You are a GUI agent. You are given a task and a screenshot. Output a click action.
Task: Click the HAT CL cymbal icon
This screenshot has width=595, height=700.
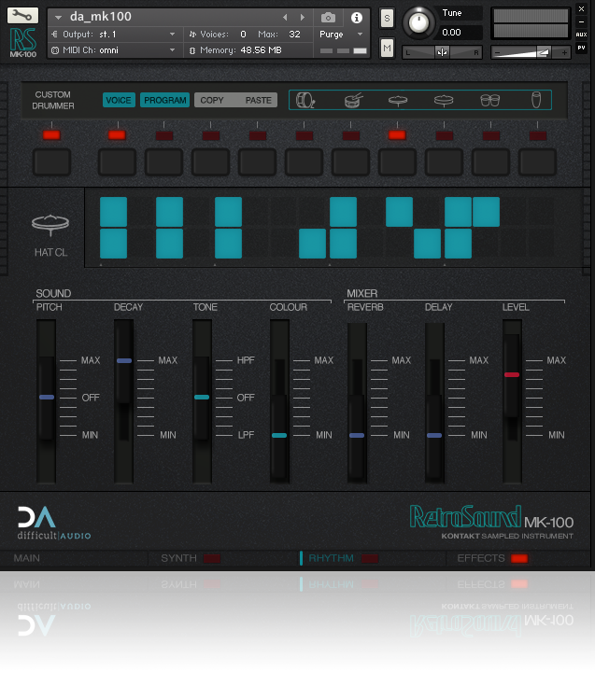pos(50,225)
